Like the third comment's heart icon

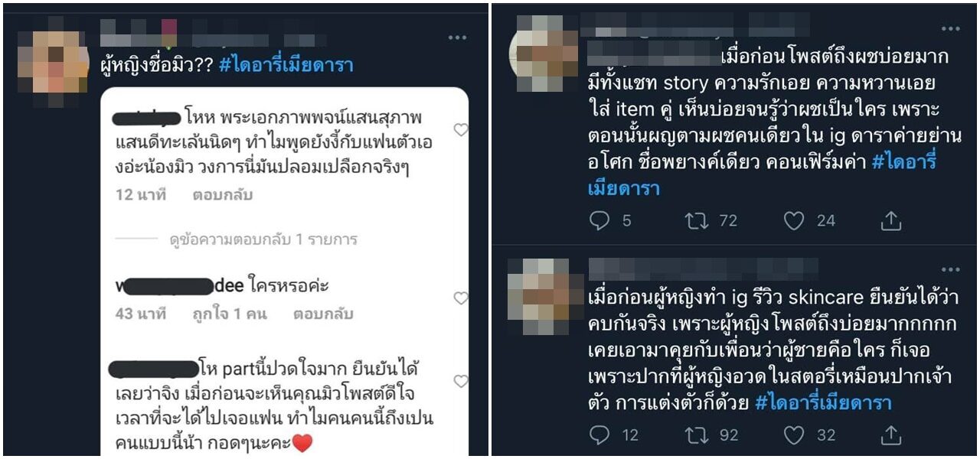(460, 381)
